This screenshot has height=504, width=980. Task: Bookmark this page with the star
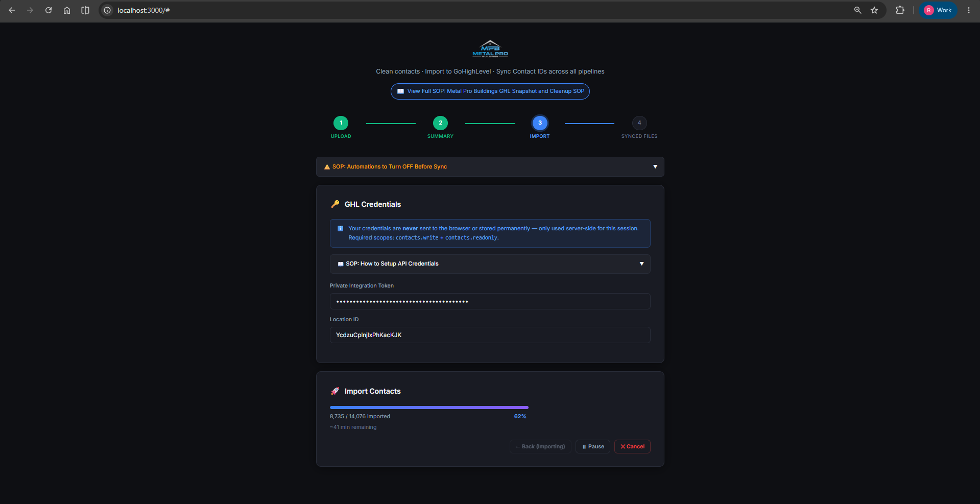tap(874, 10)
